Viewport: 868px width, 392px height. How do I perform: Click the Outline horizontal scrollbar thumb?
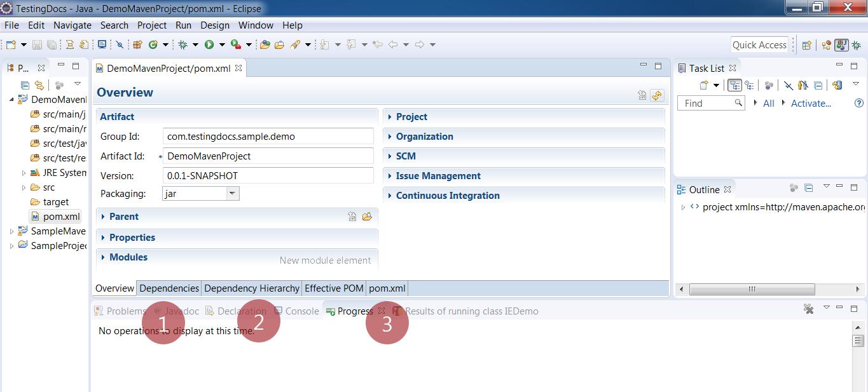752,289
